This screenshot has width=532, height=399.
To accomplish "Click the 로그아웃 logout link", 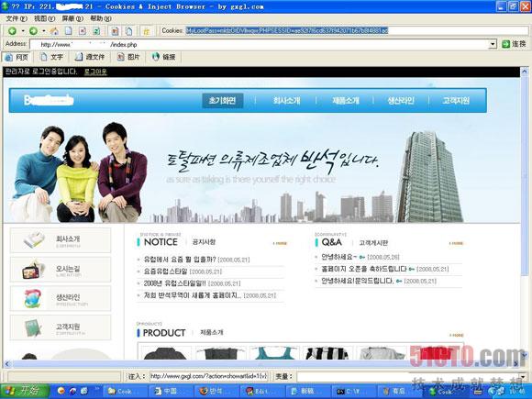I will coord(95,72).
